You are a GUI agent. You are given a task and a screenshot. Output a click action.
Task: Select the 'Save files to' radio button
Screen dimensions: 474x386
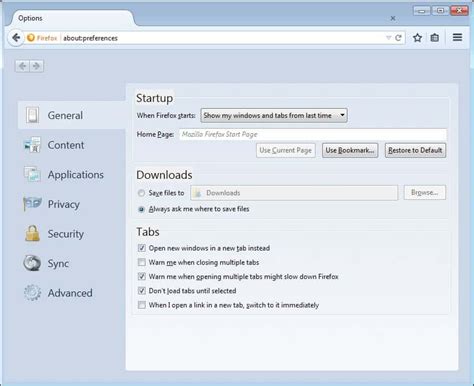pyautogui.click(x=141, y=193)
